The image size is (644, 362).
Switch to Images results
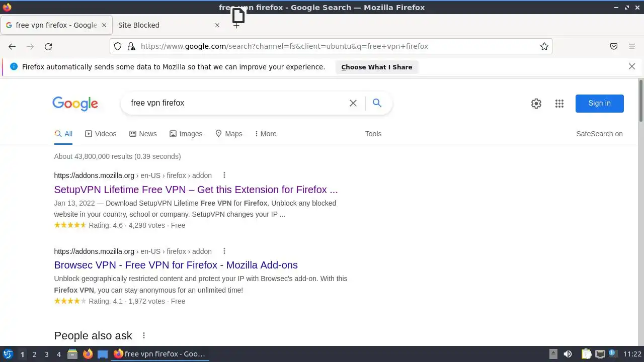186,134
